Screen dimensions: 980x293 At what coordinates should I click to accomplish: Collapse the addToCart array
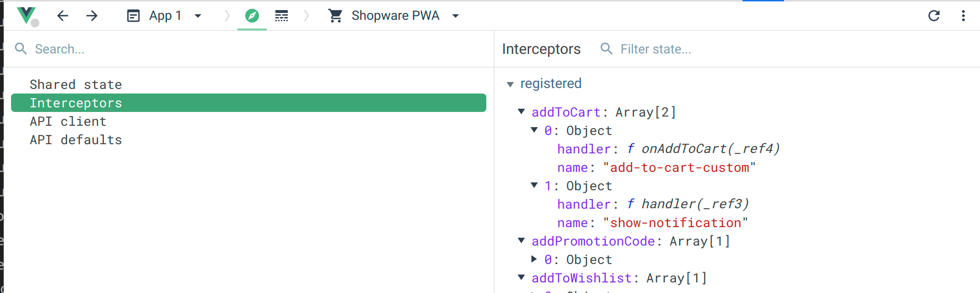point(521,111)
